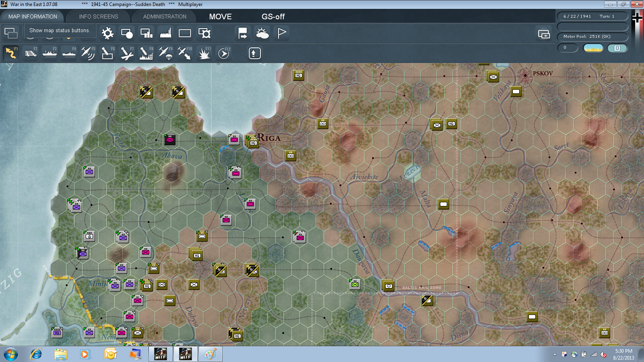This screenshot has width=644, height=362.
Task: Click the taskbar clock showing 5:30 PM
Action: pyautogui.click(x=623, y=354)
